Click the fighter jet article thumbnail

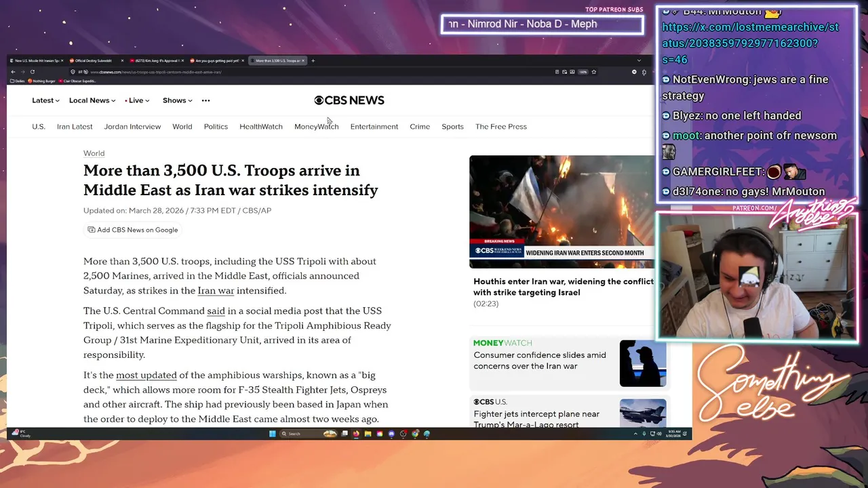click(643, 413)
